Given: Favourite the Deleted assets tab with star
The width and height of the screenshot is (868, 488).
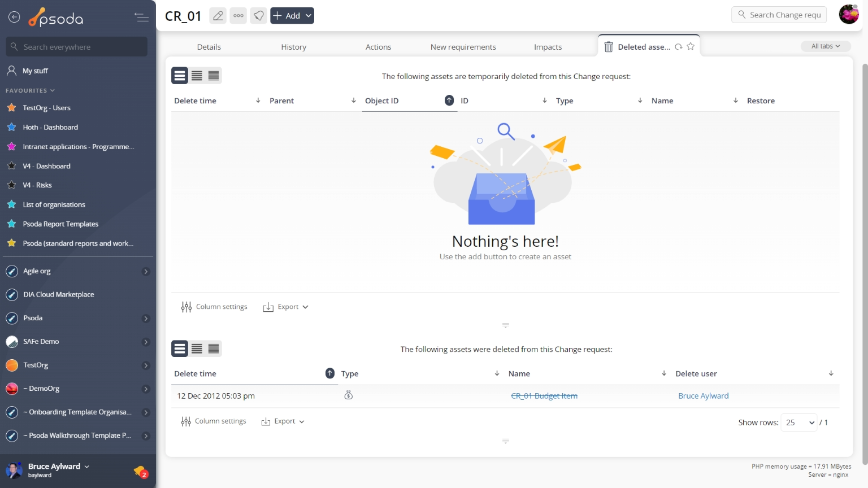Looking at the screenshot, I should tap(691, 47).
